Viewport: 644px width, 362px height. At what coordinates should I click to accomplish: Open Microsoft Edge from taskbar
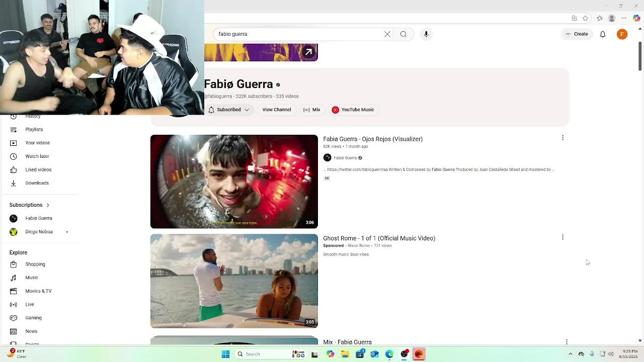pos(389,354)
